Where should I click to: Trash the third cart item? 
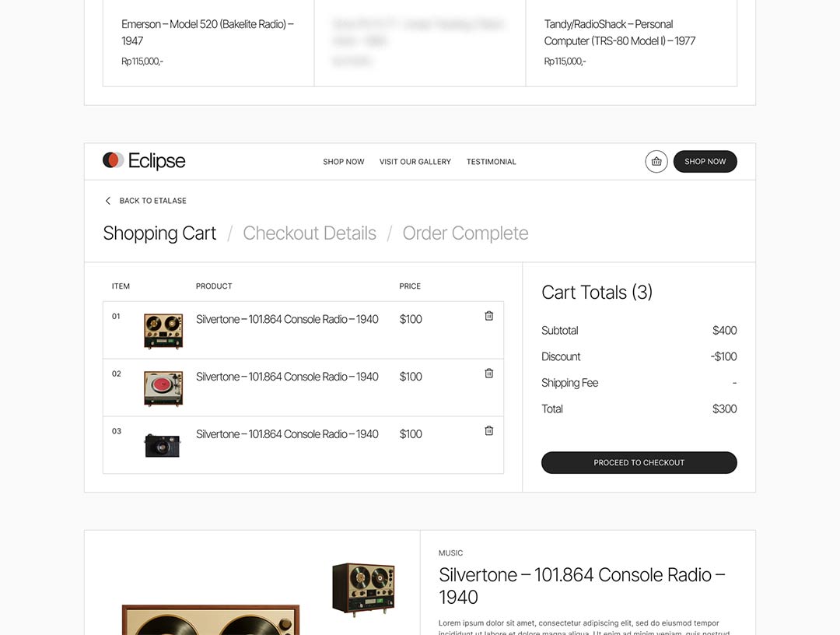point(489,431)
